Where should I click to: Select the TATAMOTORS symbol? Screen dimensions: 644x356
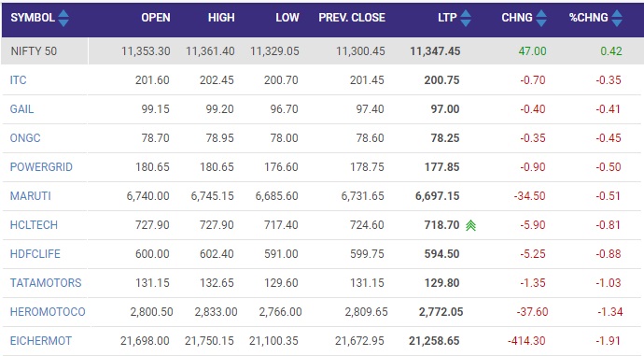click(x=46, y=283)
